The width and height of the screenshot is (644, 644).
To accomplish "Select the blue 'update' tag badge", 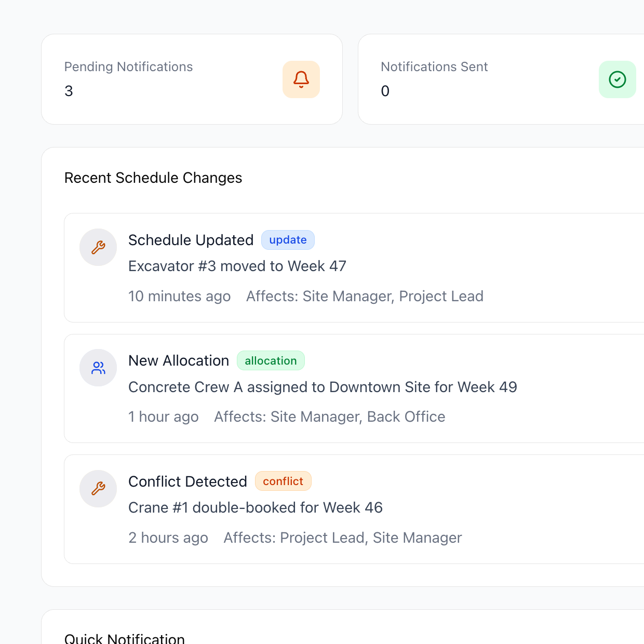I will [288, 240].
